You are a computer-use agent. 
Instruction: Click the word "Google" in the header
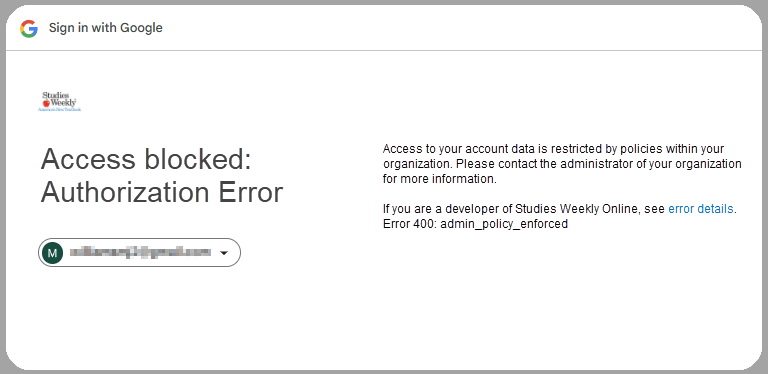(x=142, y=28)
